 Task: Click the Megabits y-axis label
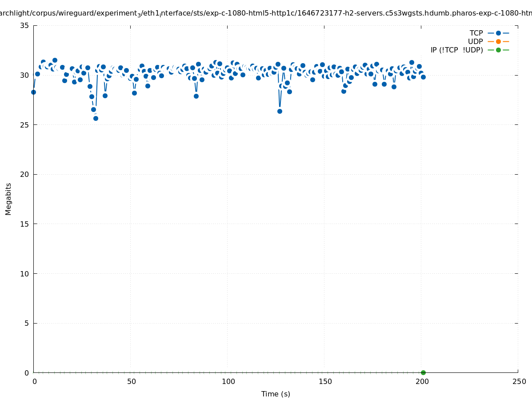pyautogui.click(x=8, y=199)
